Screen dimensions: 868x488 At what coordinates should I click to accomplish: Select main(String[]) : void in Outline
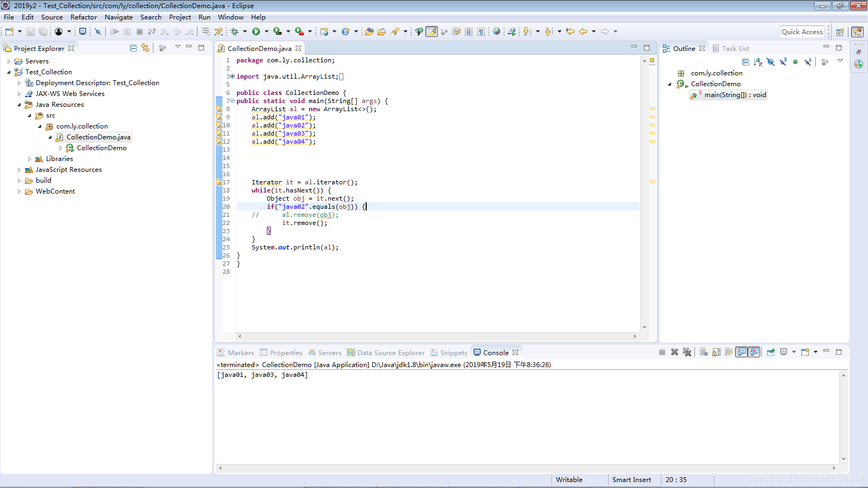point(729,95)
